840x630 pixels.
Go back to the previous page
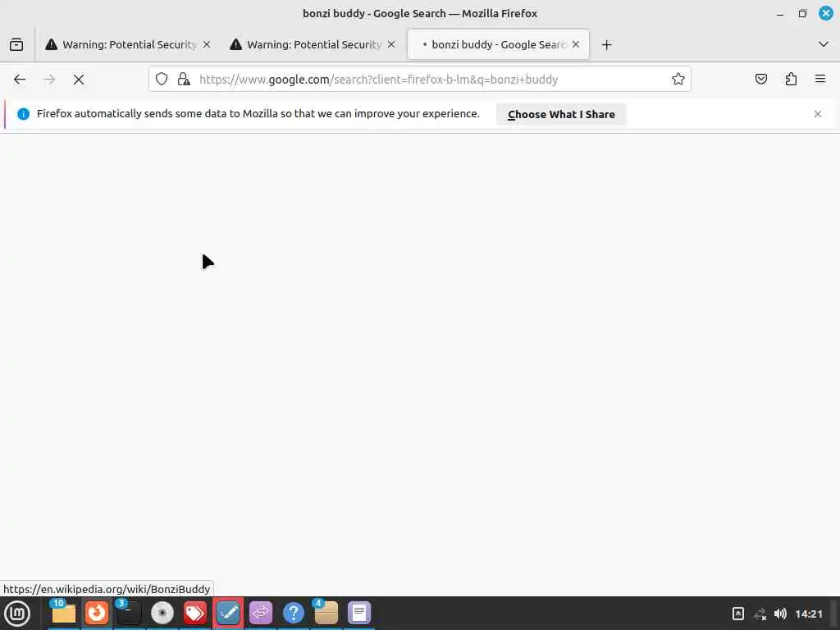coord(20,80)
